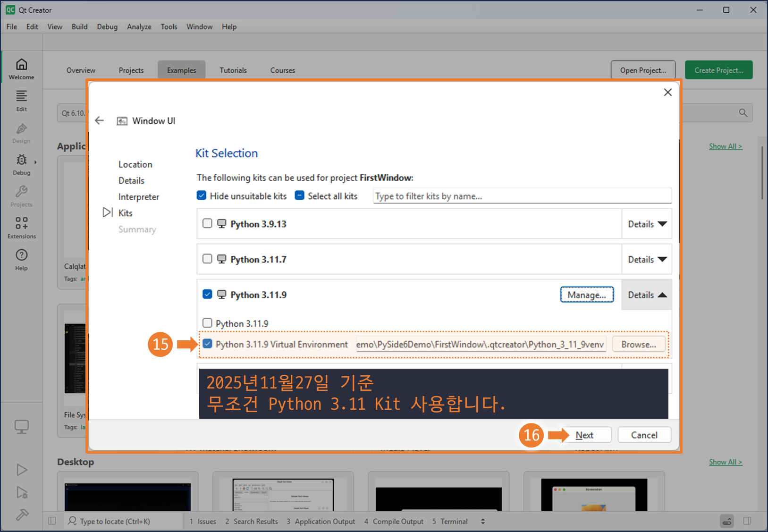Open the output panes selector arrows
768x532 pixels.
click(482, 521)
